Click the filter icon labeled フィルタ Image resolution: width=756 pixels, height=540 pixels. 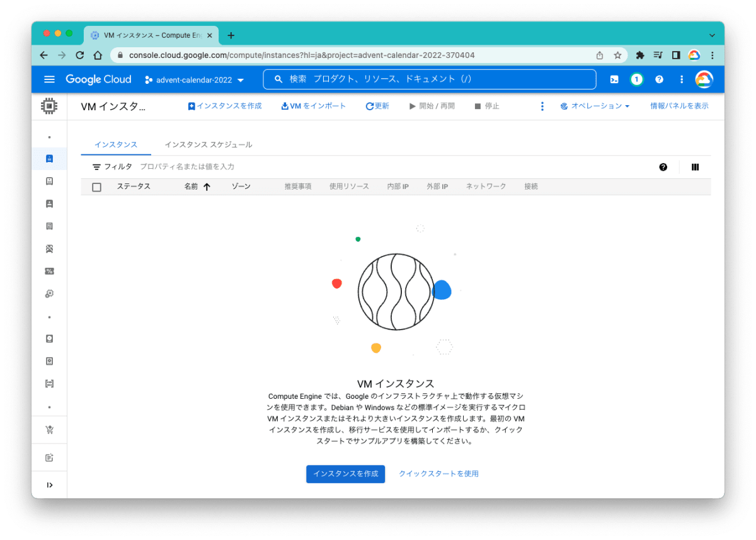click(x=96, y=167)
